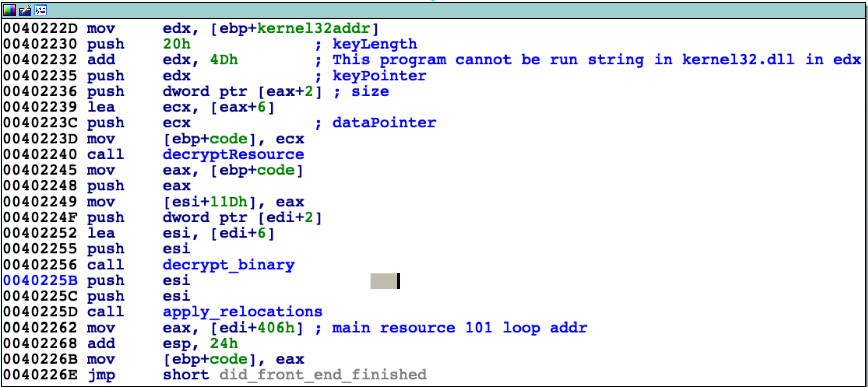Click the mov mnemonic at 00402262
The height and width of the screenshot is (387, 868).
click(101, 328)
